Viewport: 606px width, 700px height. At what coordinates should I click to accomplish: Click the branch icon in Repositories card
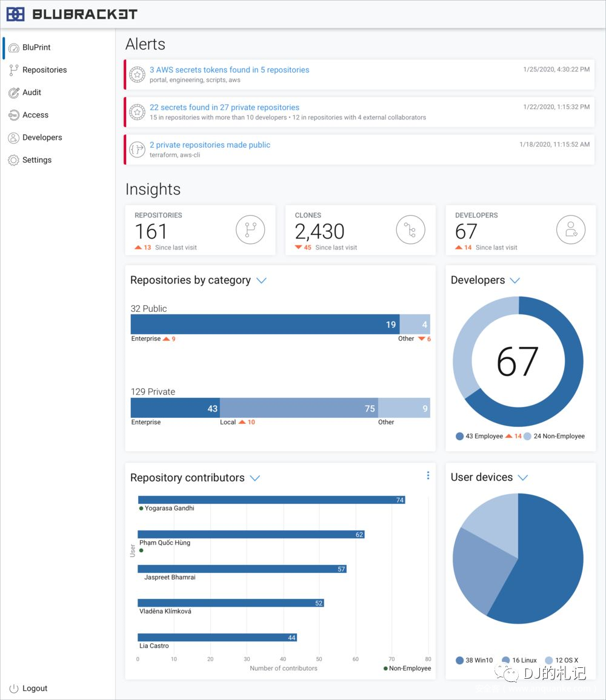point(250,230)
